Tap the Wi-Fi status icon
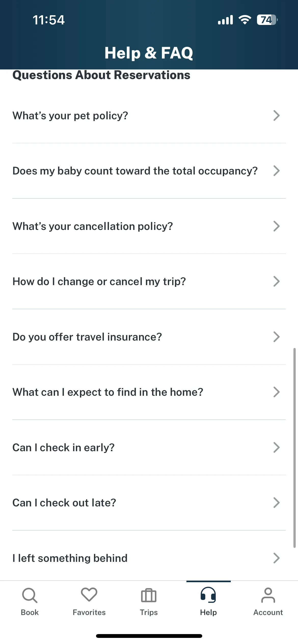Image resolution: width=298 pixels, height=644 pixels. [x=245, y=20]
